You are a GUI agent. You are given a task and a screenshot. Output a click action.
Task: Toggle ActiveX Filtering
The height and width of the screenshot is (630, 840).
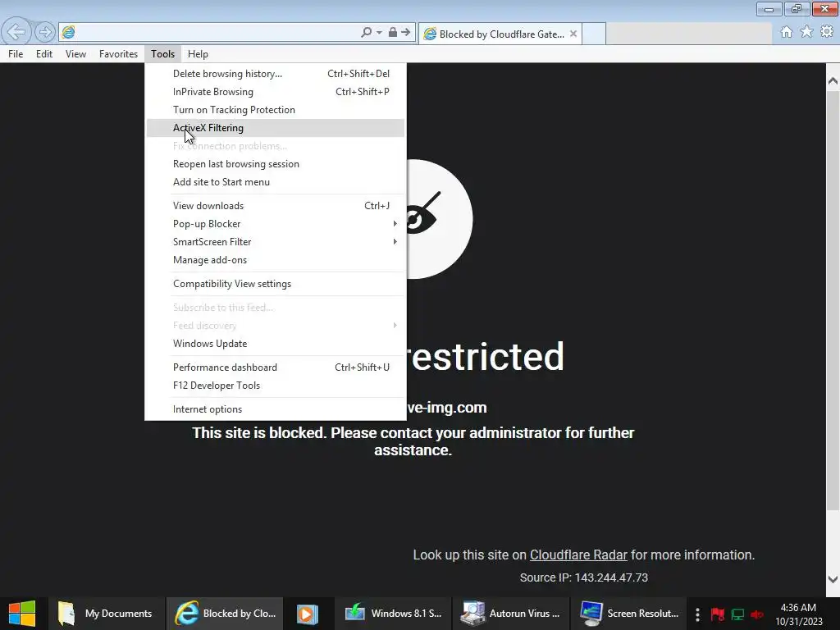click(276, 128)
